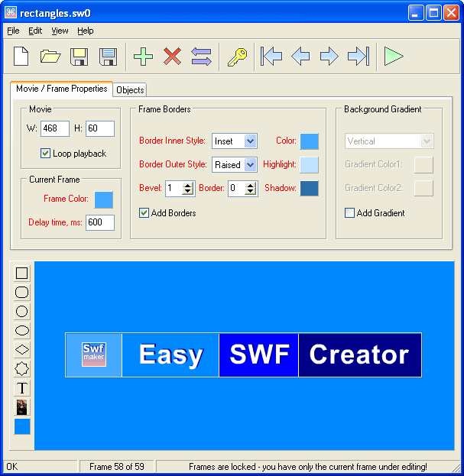Screen dimensions: 464x476
Task: Click the blue floppy Save As icon
Action: [109, 57]
